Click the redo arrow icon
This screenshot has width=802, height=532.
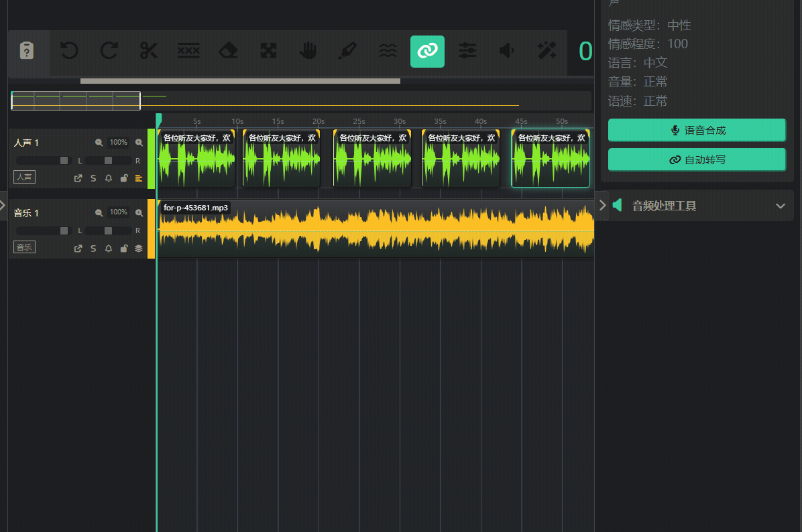109,51
